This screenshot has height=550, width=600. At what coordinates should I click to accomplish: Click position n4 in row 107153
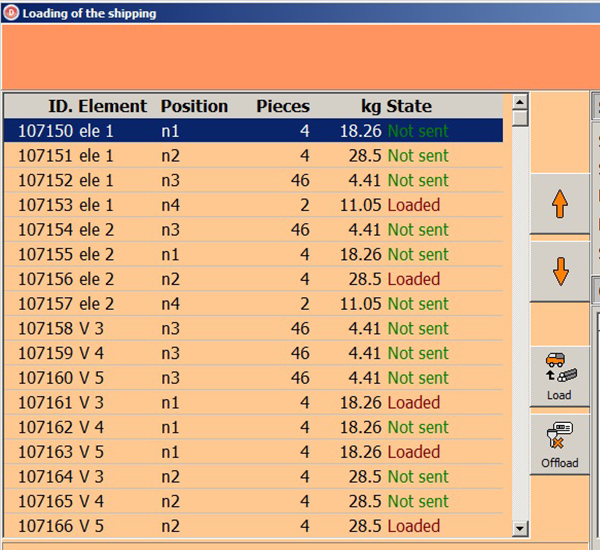pyautogui.click(x=170, y=205)
